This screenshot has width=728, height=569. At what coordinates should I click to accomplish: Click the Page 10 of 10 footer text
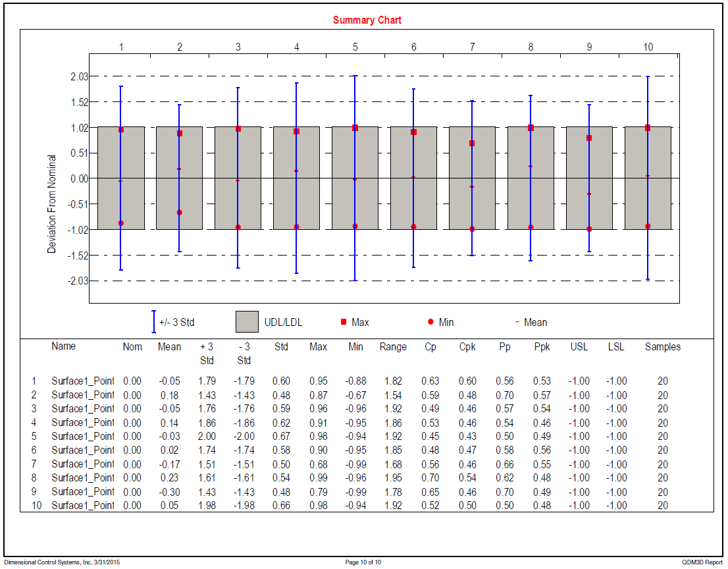pos(363,561)
